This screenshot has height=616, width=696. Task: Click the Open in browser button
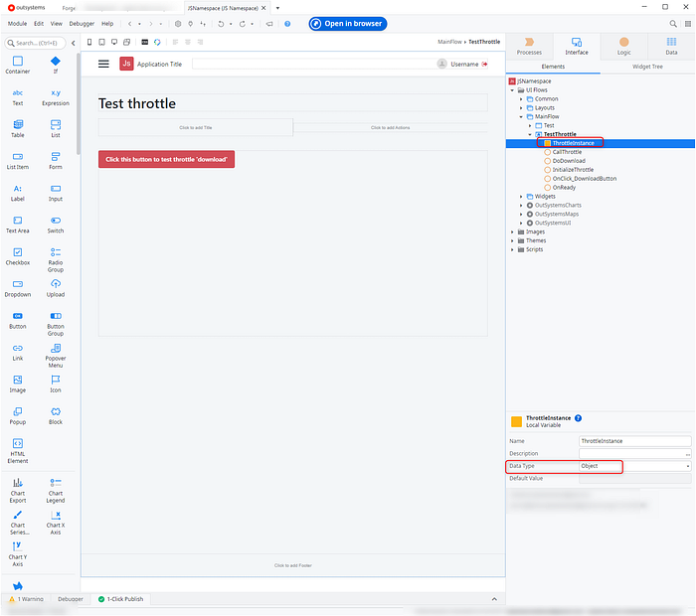click(x=347, y=23)
